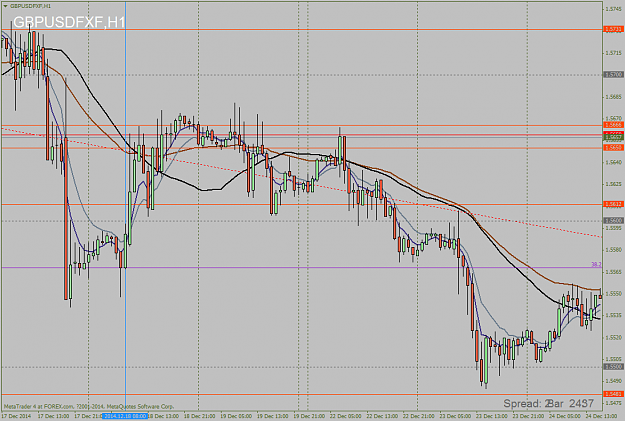Click the 17 Dec 2014 time axis label
Screen dimensions: 625x421
tap(17, 416)
